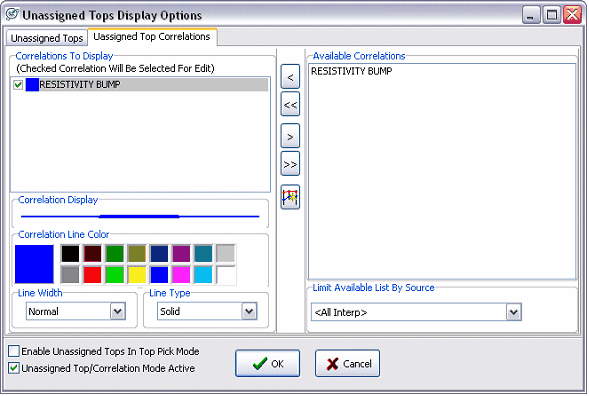Select the Uassigned Top Correlations tab
Screen dimensions: 589x396
pos(152,36)
